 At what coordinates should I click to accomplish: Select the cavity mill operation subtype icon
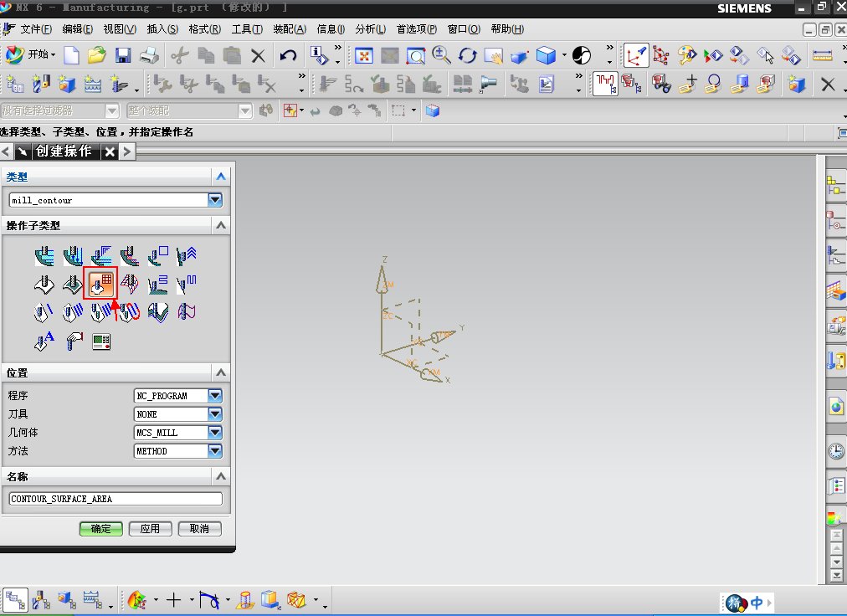pyautogui.click(x=44, y=255)
